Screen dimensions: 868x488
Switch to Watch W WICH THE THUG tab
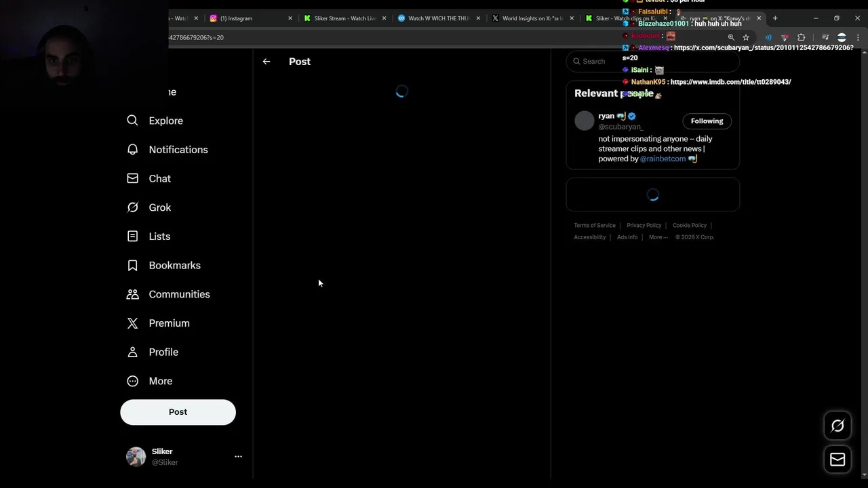[439, 18]
